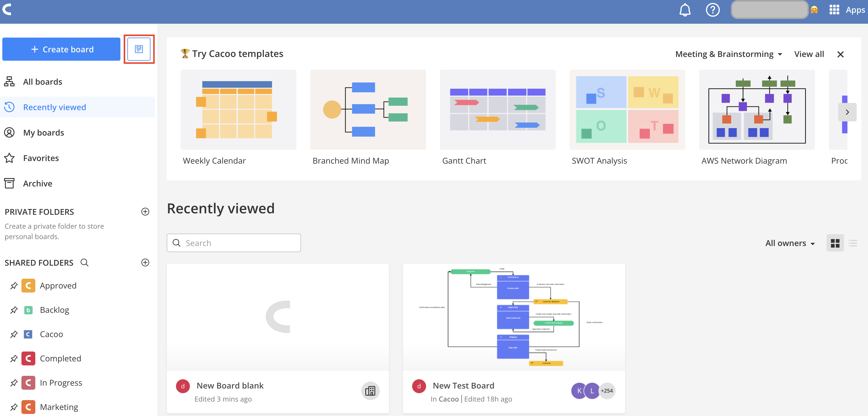Open the help question mark menu
868x416 pixels.
coord(713,10)
